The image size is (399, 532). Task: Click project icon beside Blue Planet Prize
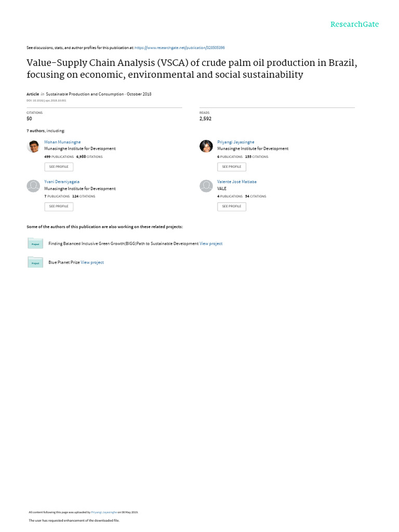click(35, 262)
